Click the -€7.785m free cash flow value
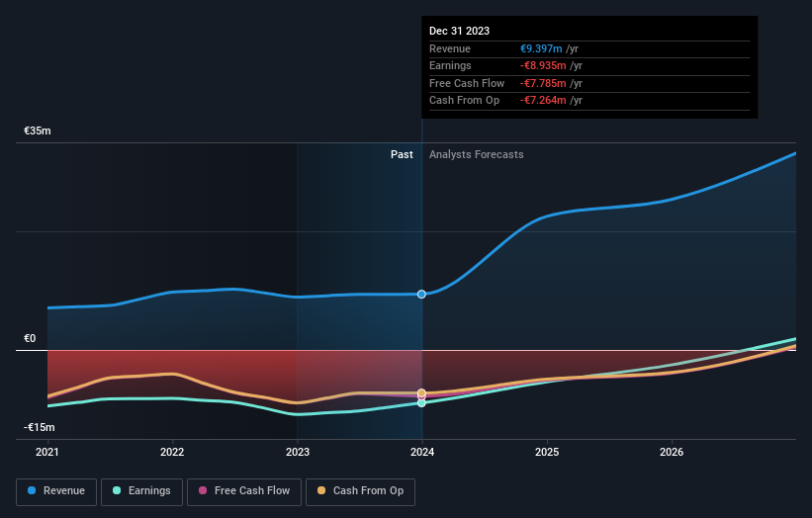 (x=543, y=83)
